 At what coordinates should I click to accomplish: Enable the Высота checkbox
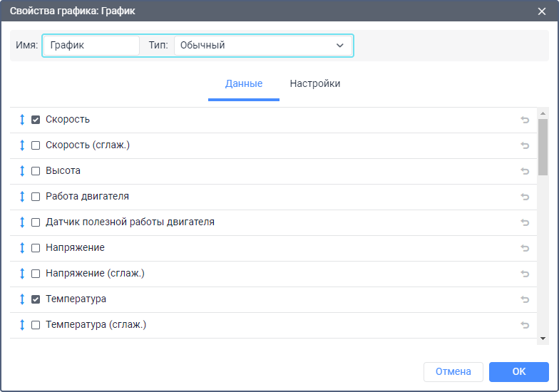pos(36,171)
